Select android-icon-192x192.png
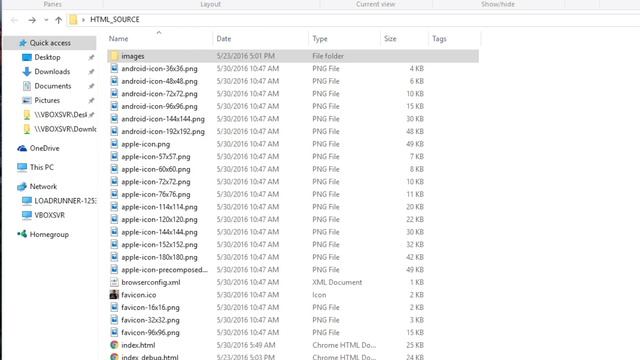Image resolution: width=640 pixels, height=360 pixels. tap(163, 131)
